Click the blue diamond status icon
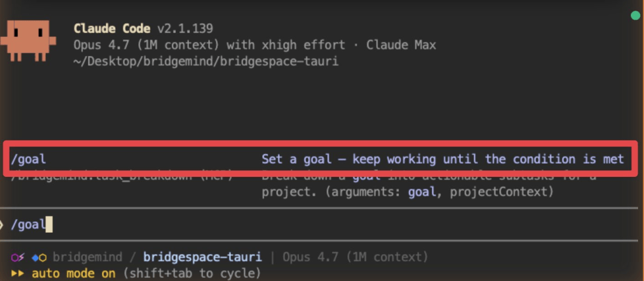Viewport: 644px width, 281px height. [35, 258]
